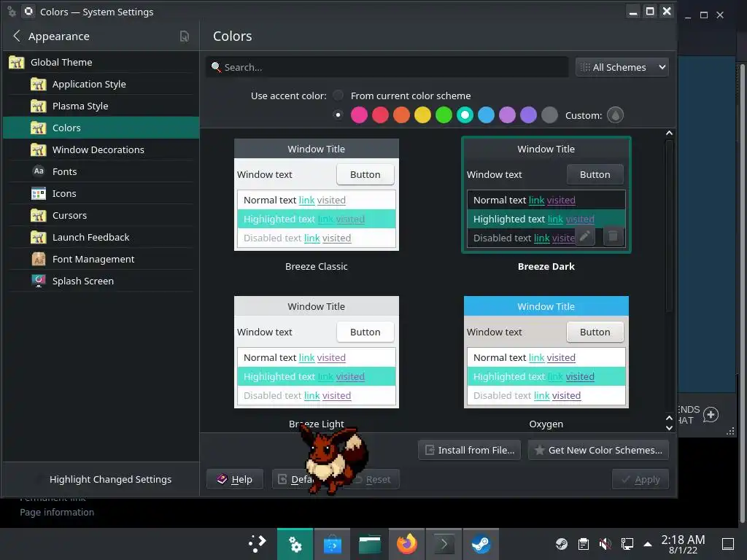Select the accent color radio button

pyautogui.click(x=338, y=114)
